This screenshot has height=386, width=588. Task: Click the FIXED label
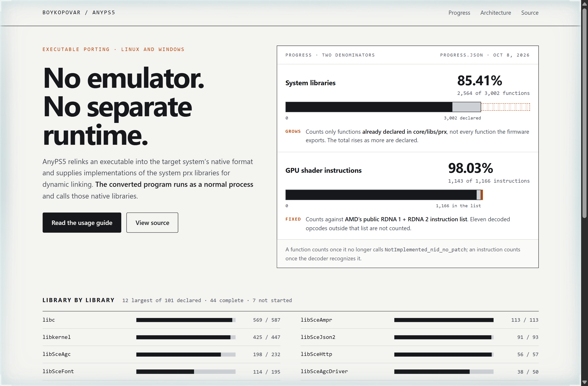pos(293,219)
